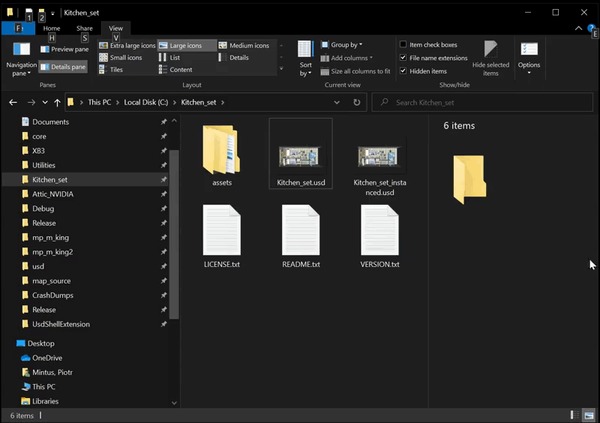Open Libraries in the navigation pane
The height and width of the screenshot is (423, 600).
coord(45,401)
